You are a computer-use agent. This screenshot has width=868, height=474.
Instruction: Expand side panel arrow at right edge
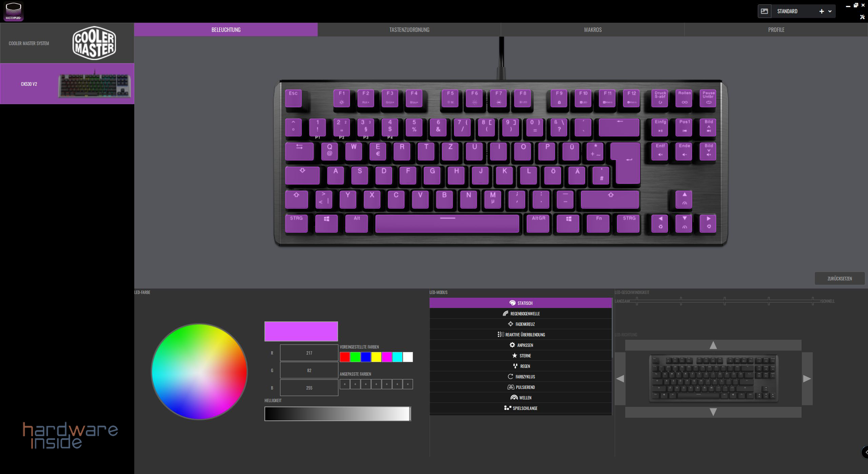point(865,452)
